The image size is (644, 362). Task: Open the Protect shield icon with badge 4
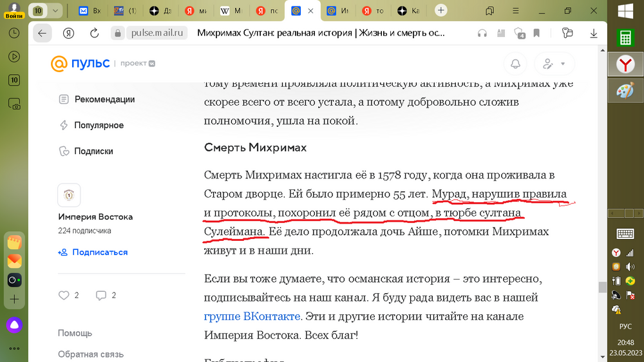coord(519,33)
